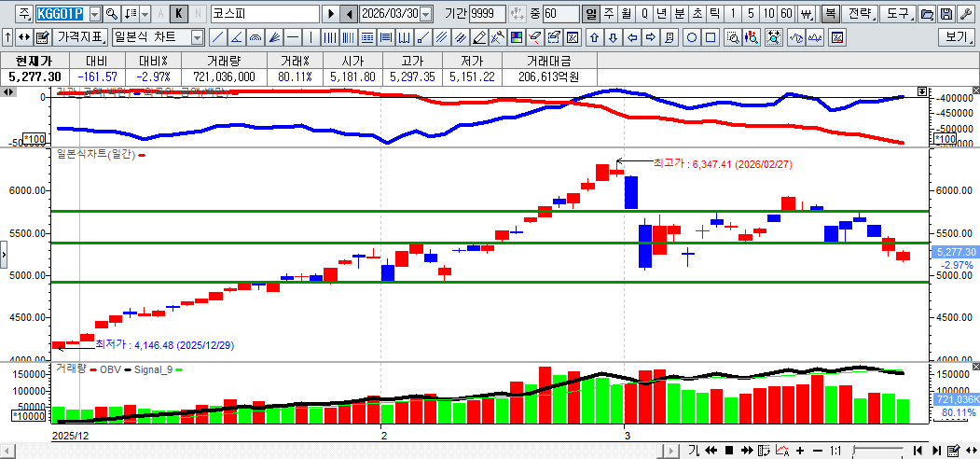Image resolution: width=980 pixels, height=459 pixels.
Task: Open the stock code KGG01P dropdown
Action: (95, 14)
